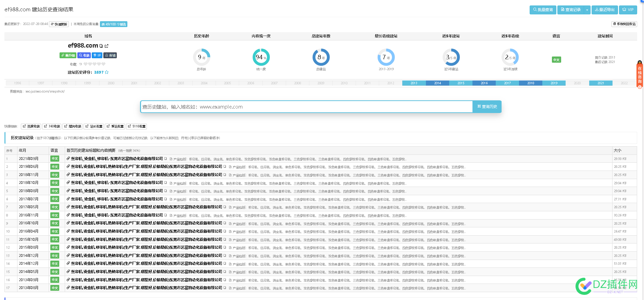Open 查询记录 query records
The height and width of the screenshot is (300, 644).
[x=571, y=10]
